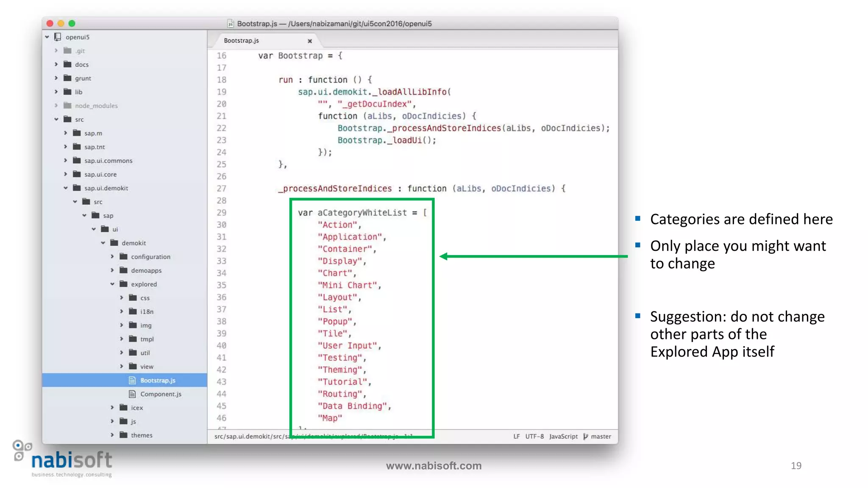Viewport: 868px width, 488px height.
Task: Click the themes folder icon
Action: [x=124, y=435]
